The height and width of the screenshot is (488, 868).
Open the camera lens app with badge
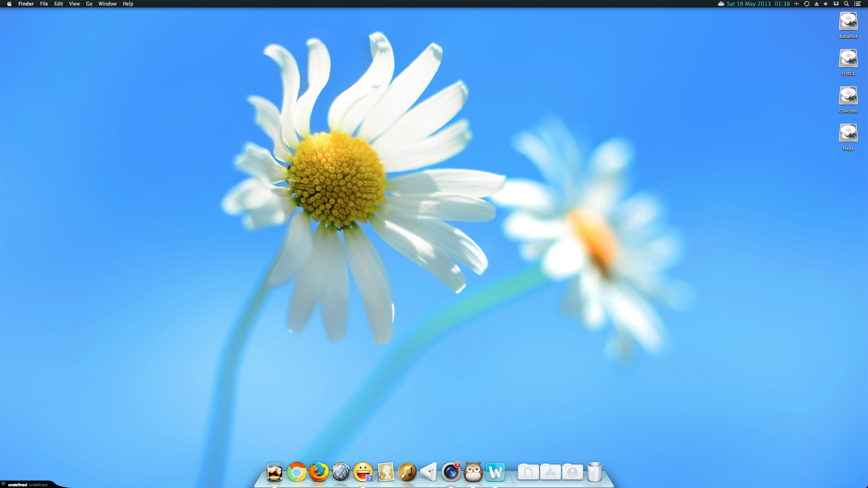451,472
